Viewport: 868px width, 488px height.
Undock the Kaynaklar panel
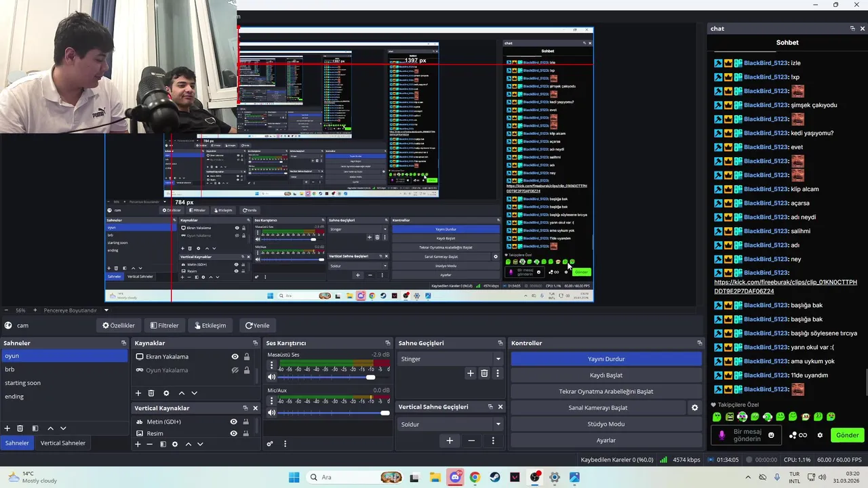(255, 343)
